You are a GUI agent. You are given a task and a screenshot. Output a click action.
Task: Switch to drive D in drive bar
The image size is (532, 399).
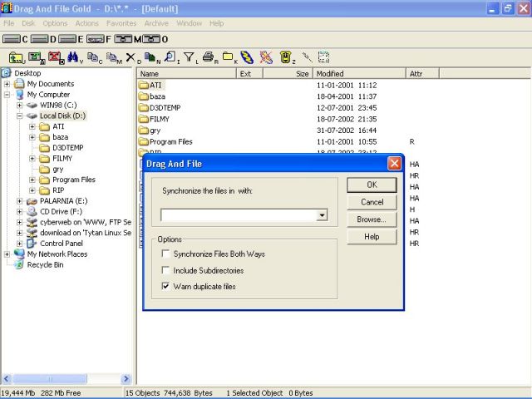[43, 39]
